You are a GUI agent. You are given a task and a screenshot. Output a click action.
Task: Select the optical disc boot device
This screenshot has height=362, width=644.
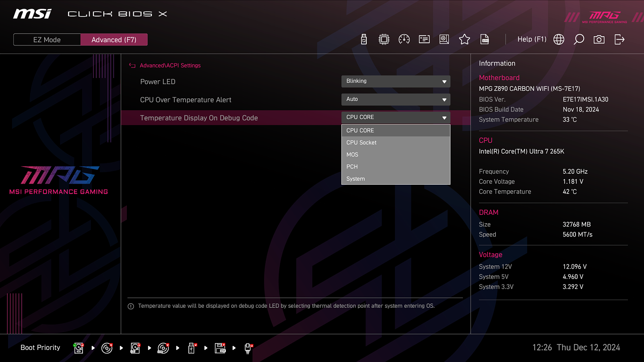point(107,348)
